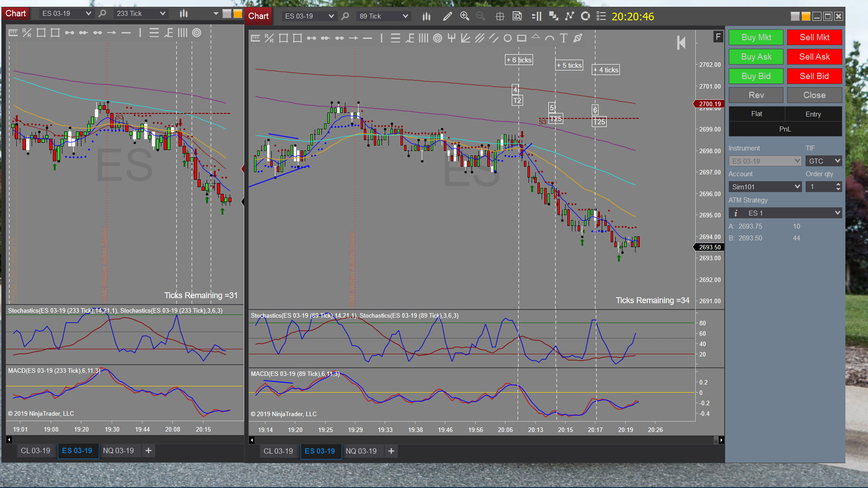Screen dimensions: 868x488
Task: Select the Rectangle drawing tool in right chart
Action: click(x=522, y=38)
